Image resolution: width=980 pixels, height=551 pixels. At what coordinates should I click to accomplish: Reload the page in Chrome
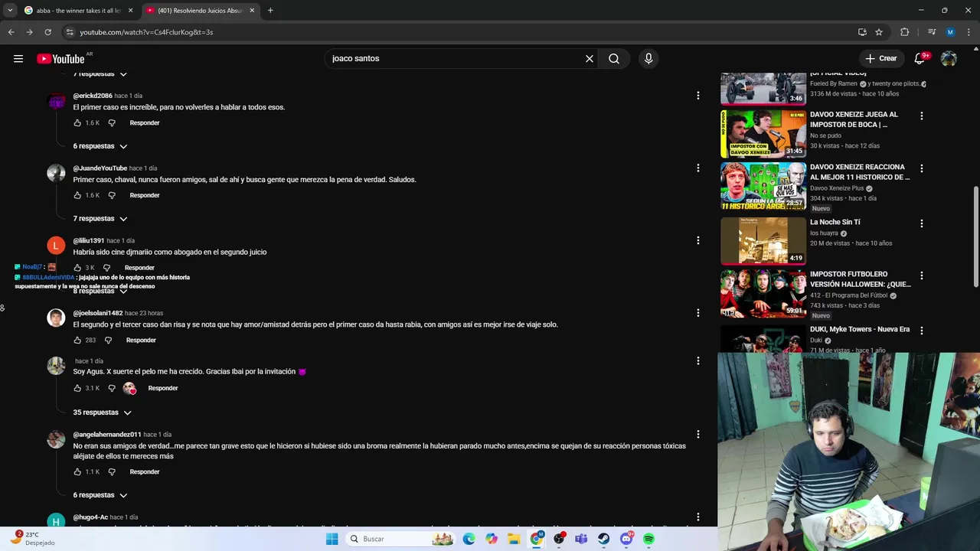(47, 32)
